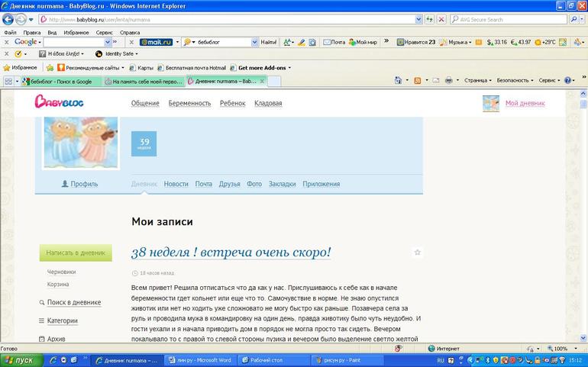
Task: Expand the Google toolbar search dropdown
Action: (108, 43)
